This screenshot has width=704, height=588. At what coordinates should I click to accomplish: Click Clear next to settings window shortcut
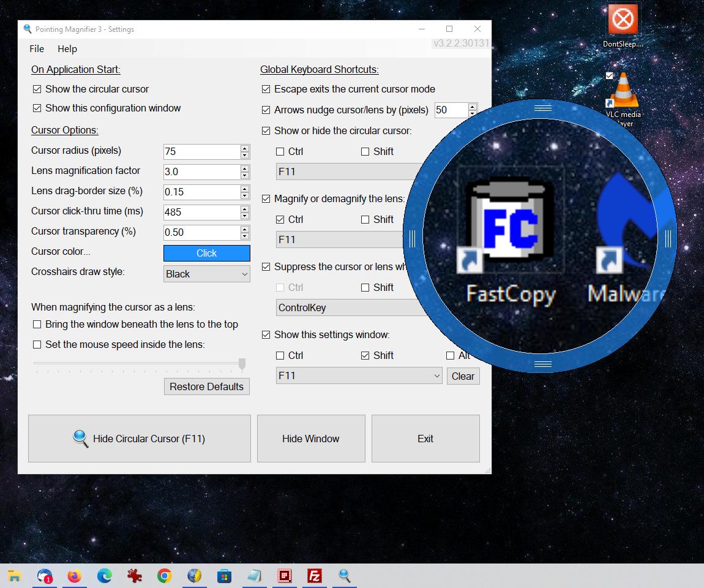[463, 376]
